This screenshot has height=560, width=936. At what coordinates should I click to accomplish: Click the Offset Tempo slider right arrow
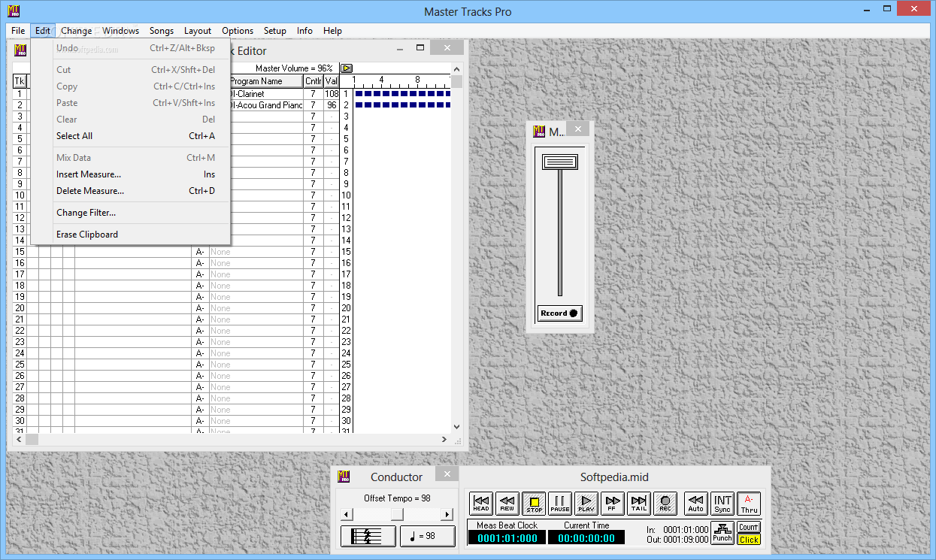(x=447, y=514)
